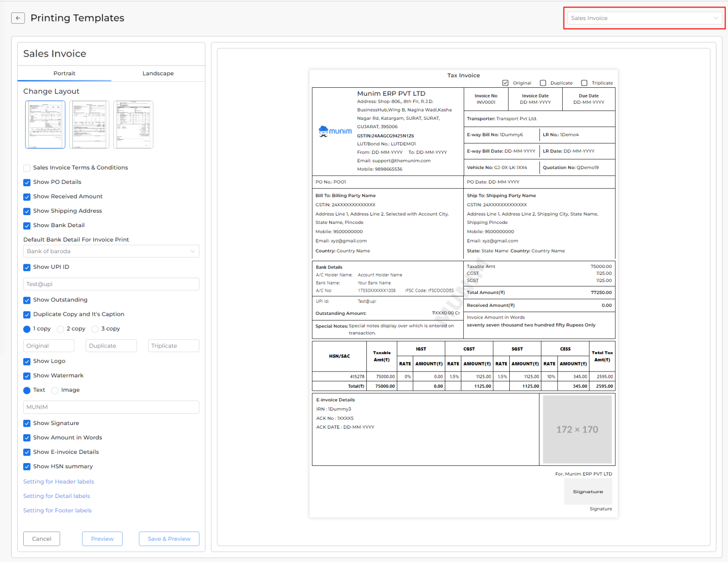728x562 pixels.
Task: Switch to the Portrait tab
Action: [64, 73]
